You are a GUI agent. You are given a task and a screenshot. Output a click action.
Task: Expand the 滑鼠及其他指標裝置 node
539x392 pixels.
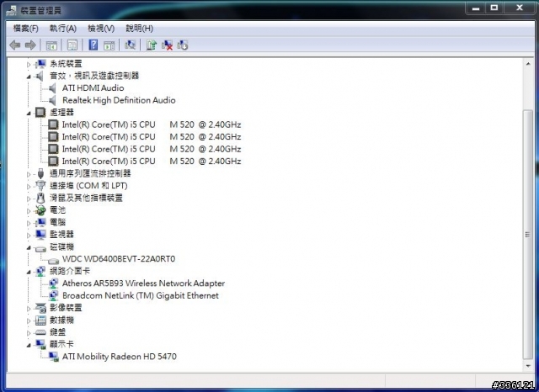click(x=29, y=199)
